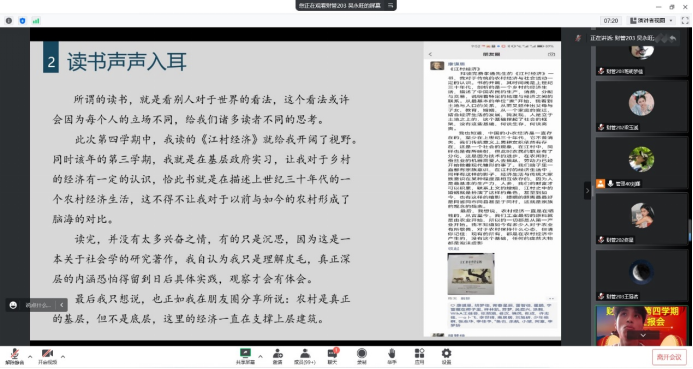Open the members list
The image size is (693, 369).
[x=305, y=356]
